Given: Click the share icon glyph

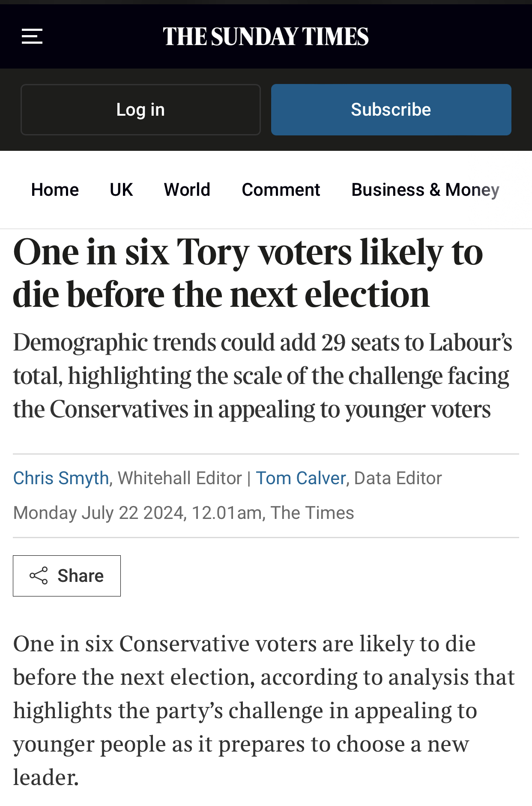Looking at the screenshot, I should point(39,575).
